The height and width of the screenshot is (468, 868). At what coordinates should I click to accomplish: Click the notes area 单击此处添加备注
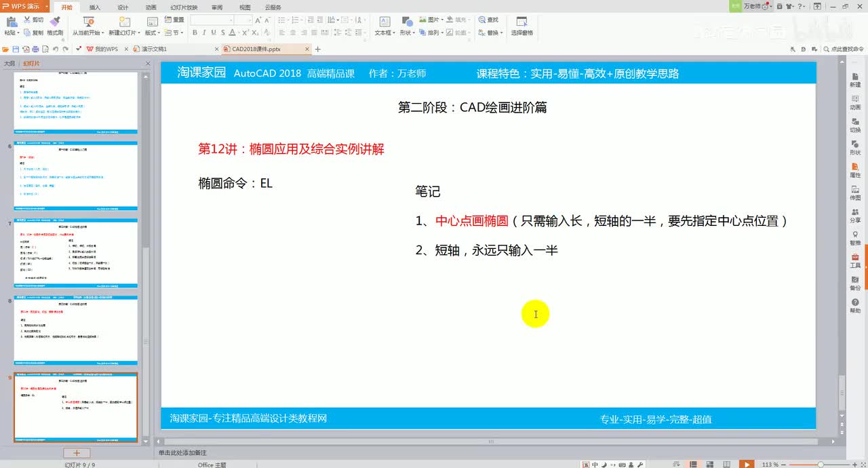pos(182,452)
